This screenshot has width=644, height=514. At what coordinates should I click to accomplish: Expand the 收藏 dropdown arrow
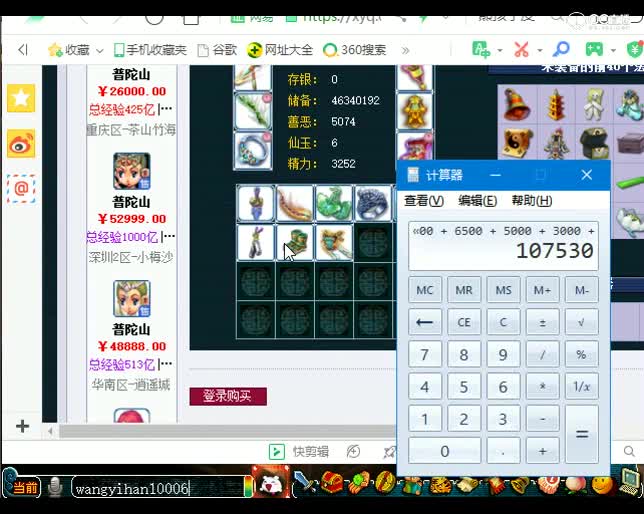tap(100, 51)
